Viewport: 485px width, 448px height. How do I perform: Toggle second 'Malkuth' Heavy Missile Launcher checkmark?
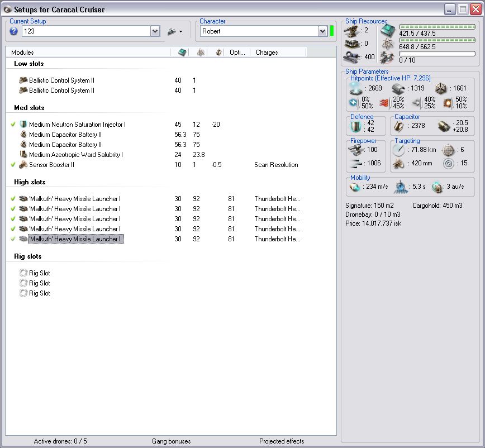point(13,209)
